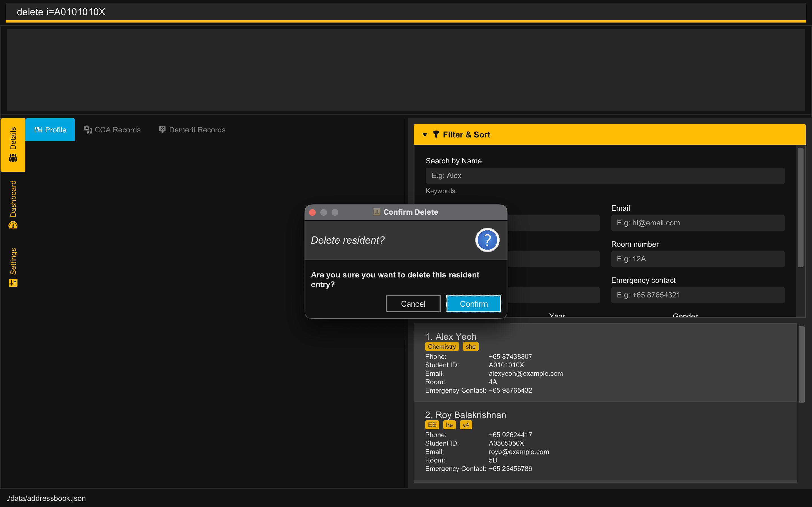The image size is (812, 507).
Task: Click the Details people icon in sidebar
Action: tap(13, 158)
